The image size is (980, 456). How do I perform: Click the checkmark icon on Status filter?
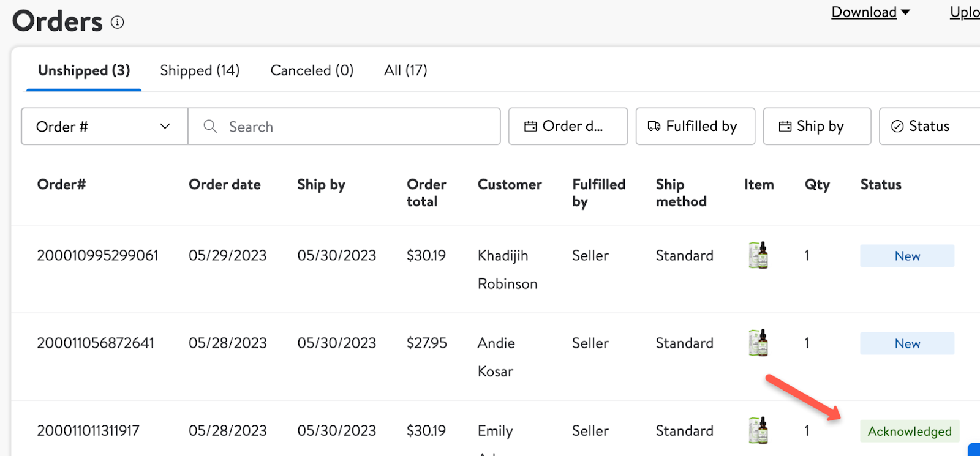point(897,126)
